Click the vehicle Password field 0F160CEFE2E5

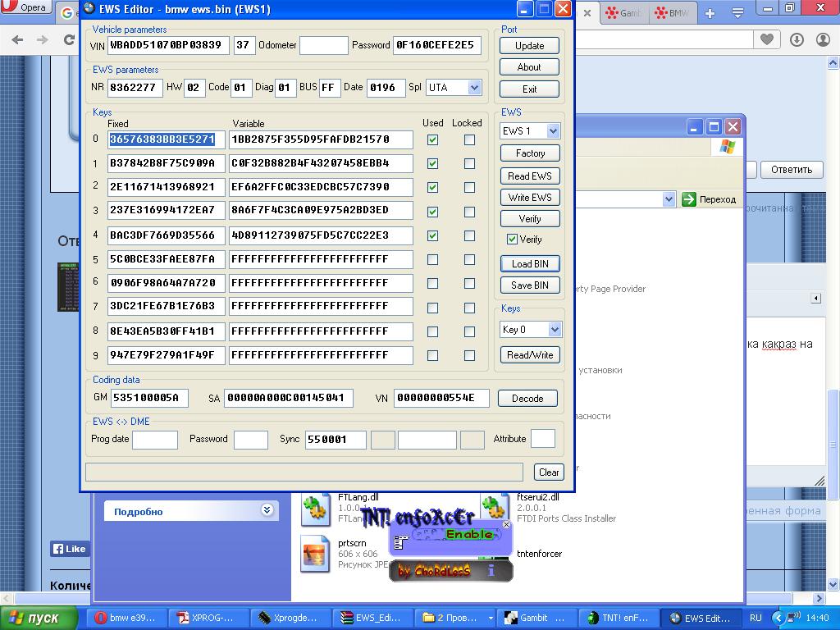[436, 45]
